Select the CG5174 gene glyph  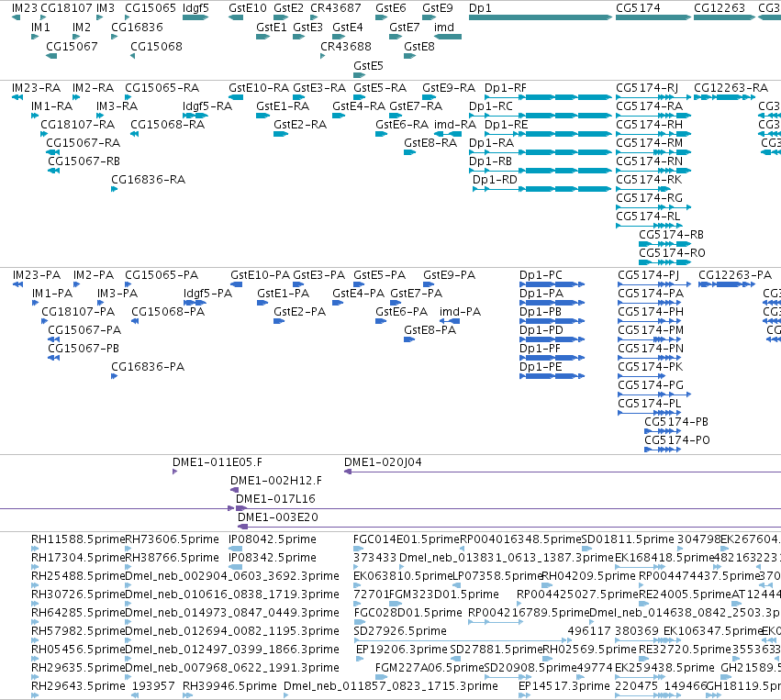pos(653,17)
